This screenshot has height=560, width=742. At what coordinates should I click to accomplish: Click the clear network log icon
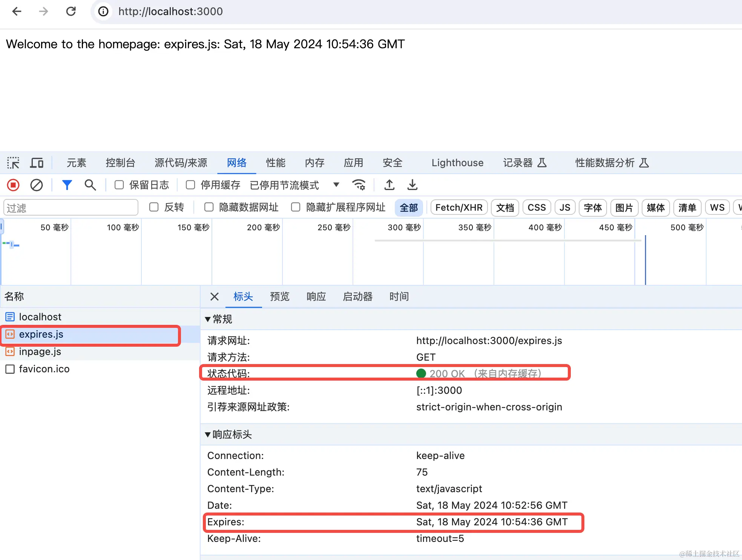(37, 185)
